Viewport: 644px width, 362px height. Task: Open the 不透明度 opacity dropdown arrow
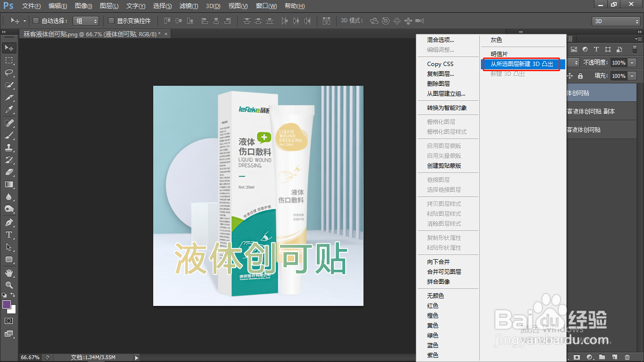(632, 63)
